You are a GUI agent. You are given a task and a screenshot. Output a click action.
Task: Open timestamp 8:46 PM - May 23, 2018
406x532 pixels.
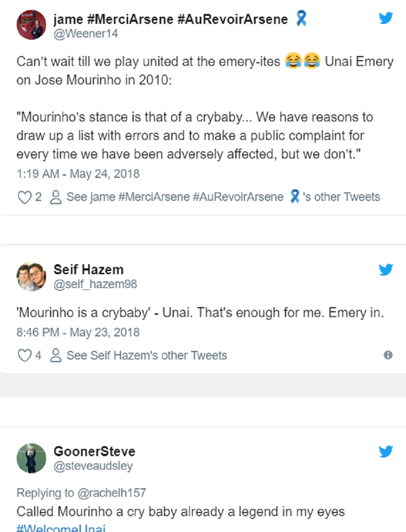tap(78, 332)
